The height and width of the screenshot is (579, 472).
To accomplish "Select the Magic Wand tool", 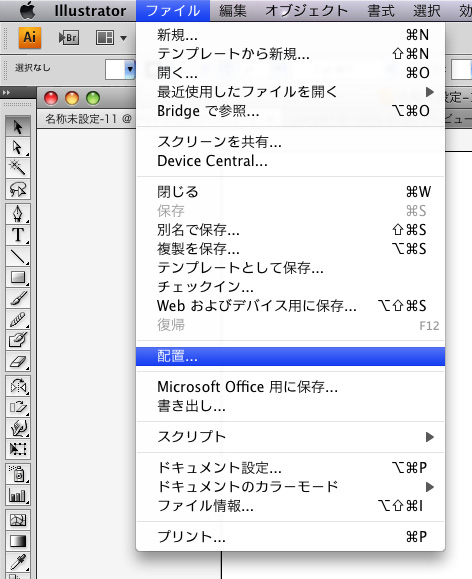I will [18, 168].
